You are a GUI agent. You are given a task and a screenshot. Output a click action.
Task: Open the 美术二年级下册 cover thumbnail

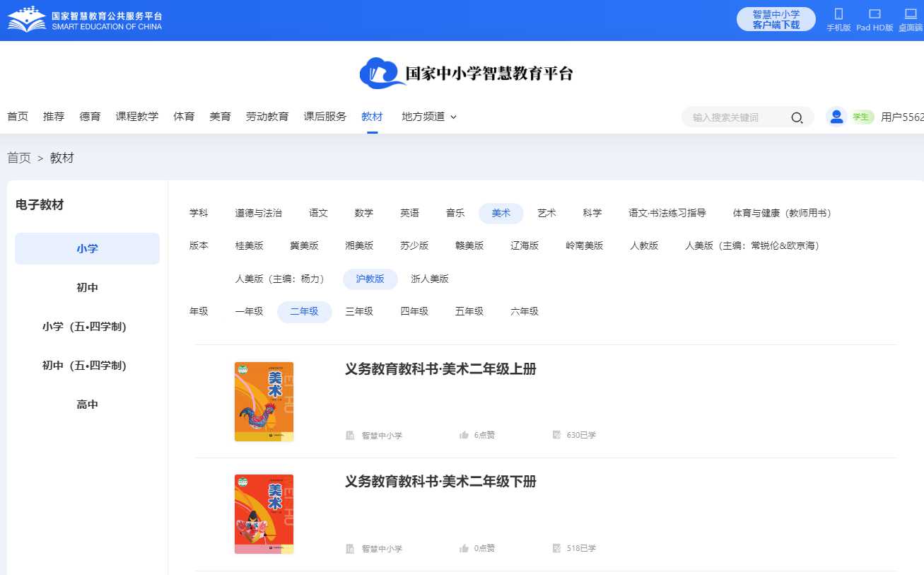(x=264, y=514)
